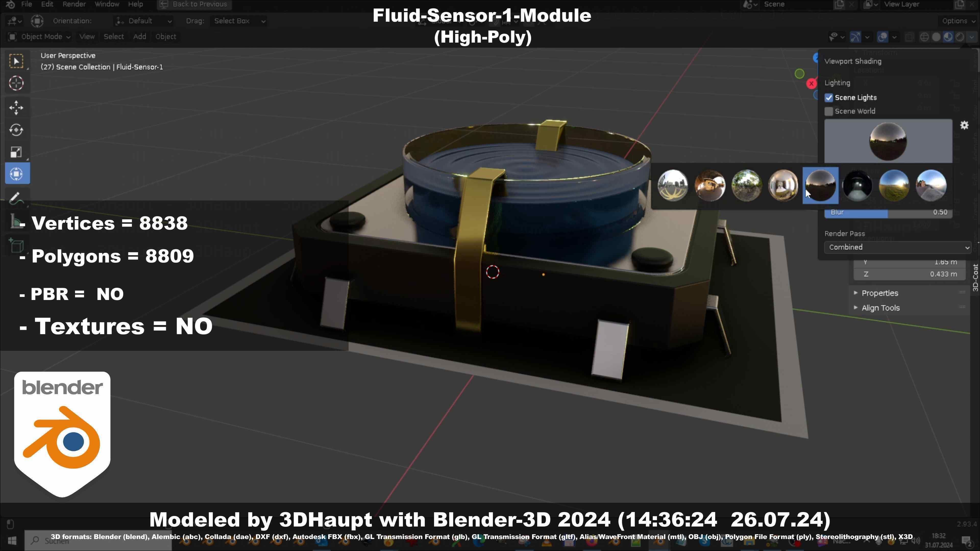Click the large HDRI preview sphere

(888, 141)
